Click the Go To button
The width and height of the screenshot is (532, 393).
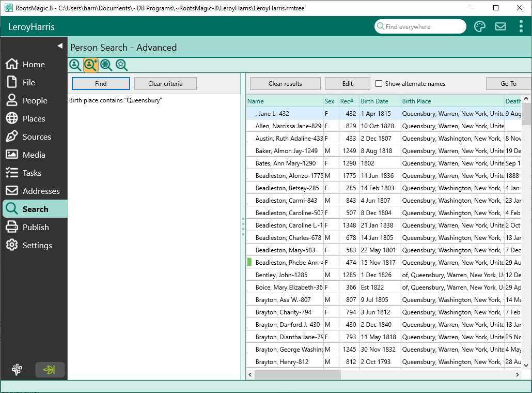[508, 84]
